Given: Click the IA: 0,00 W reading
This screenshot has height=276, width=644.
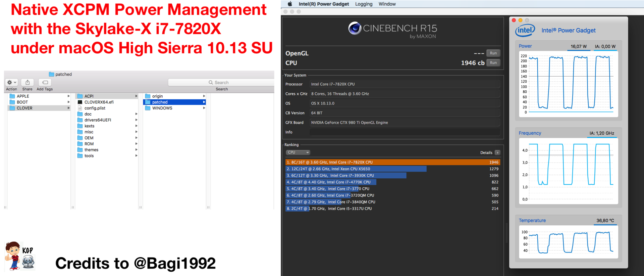Looking at the screenshot, I should [x=605, y=46].
